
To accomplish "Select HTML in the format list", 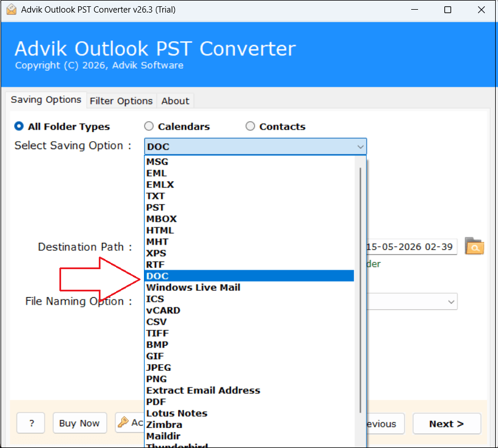I will click(x=250, y=230).
